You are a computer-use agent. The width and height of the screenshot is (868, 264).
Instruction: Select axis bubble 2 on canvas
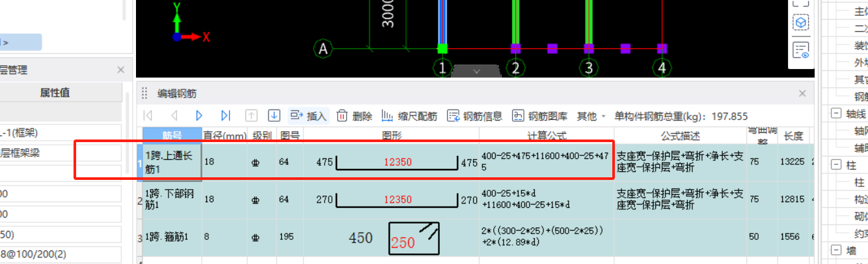[516, 68]
